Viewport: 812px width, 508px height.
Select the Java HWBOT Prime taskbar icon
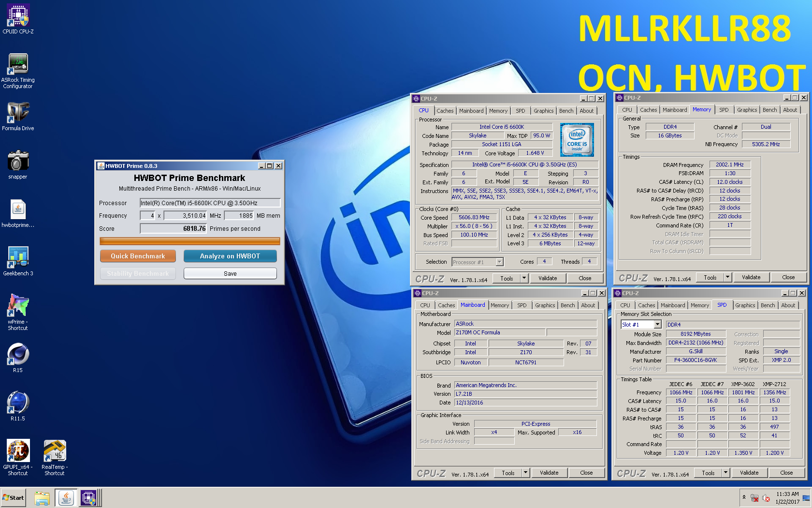(66, 498)
